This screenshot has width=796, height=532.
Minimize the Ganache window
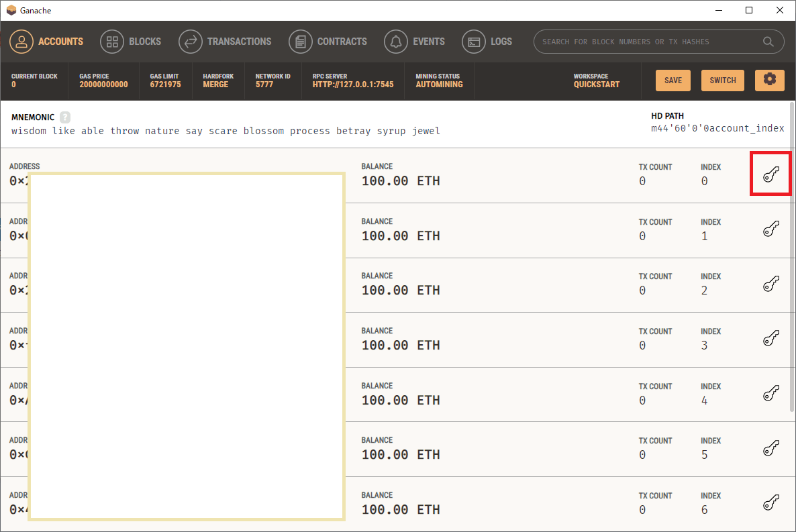tap(718, 10)
